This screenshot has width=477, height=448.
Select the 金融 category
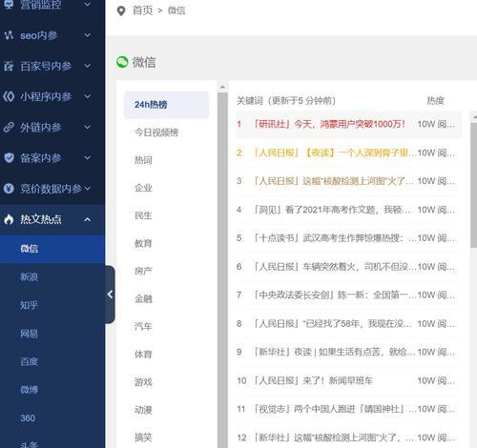point(143,299)
